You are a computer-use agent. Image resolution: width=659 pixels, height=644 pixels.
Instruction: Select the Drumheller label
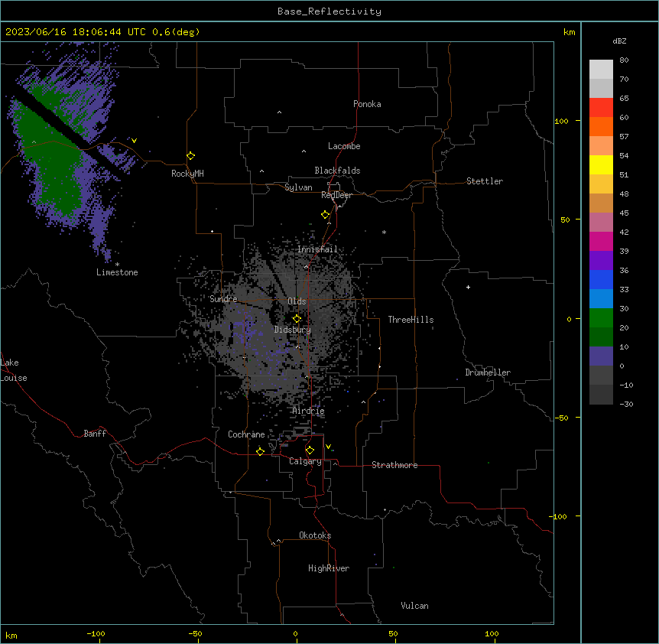point(488,372)
